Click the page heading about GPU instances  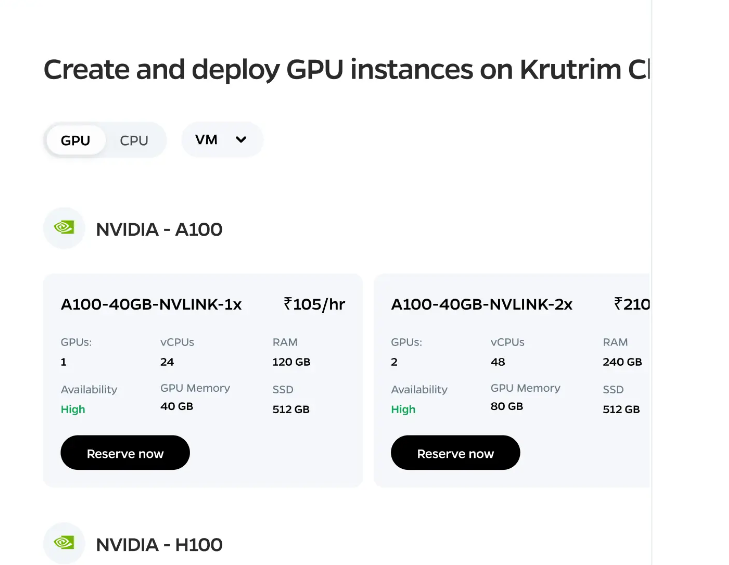[x=346, y=69]
